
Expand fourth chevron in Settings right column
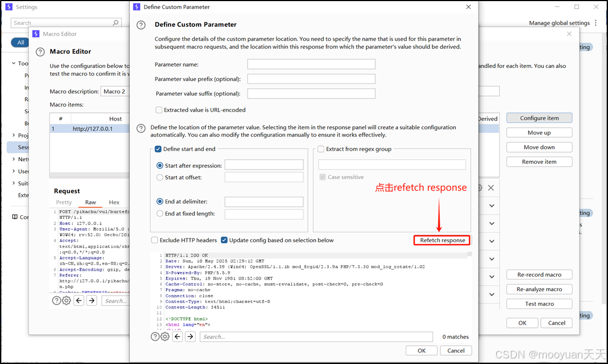492,259
